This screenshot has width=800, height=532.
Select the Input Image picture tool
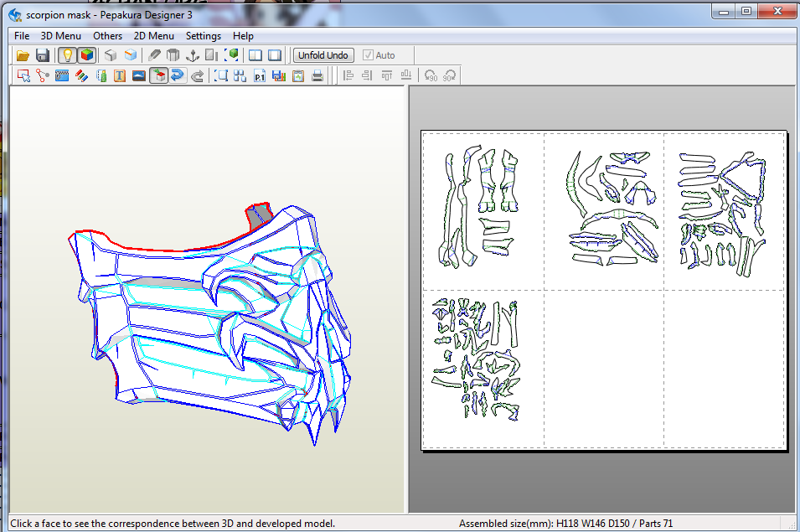139,76
